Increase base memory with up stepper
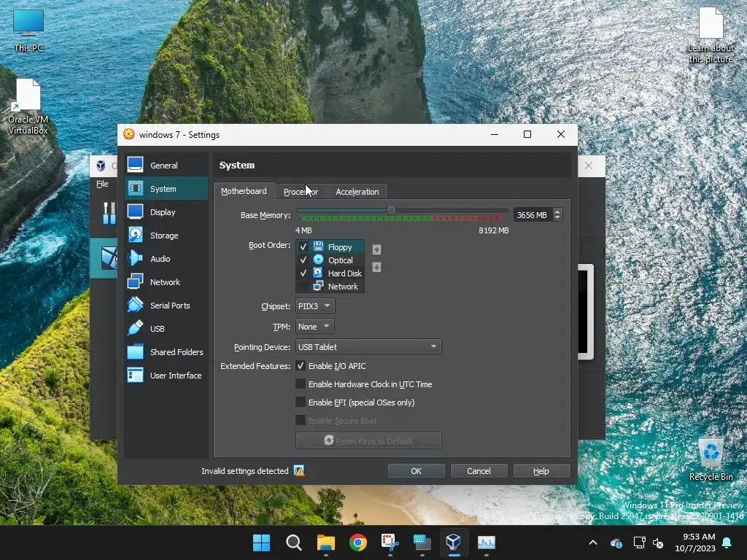The height and width of the screenshot is (560, 747). click(x=557, y=211)
